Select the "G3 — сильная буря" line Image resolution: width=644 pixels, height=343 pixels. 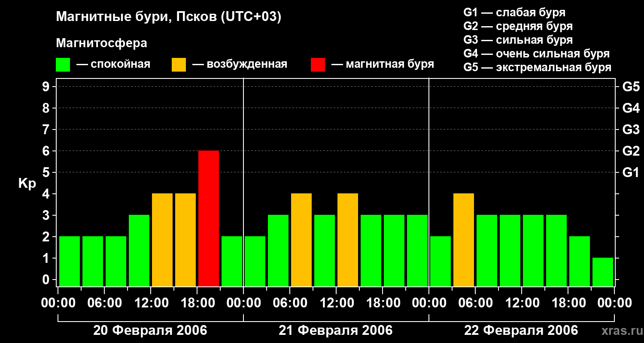click(x=518, y=40)
